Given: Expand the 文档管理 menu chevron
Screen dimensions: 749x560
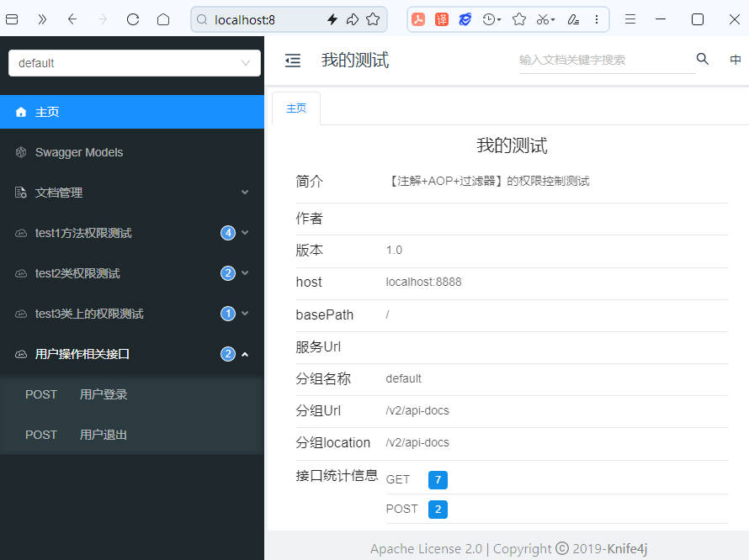Looking at the screenshot, I should (245, 193).
